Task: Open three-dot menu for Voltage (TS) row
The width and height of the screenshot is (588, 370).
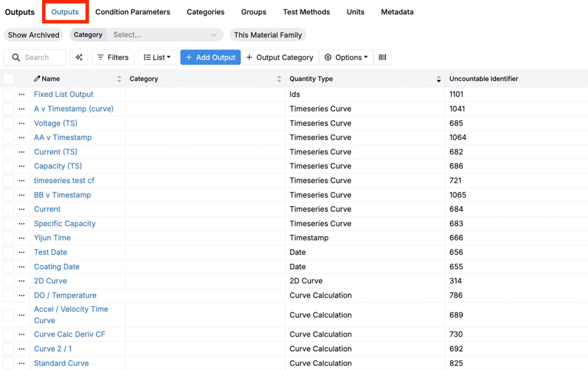Action: coord(22,123)
